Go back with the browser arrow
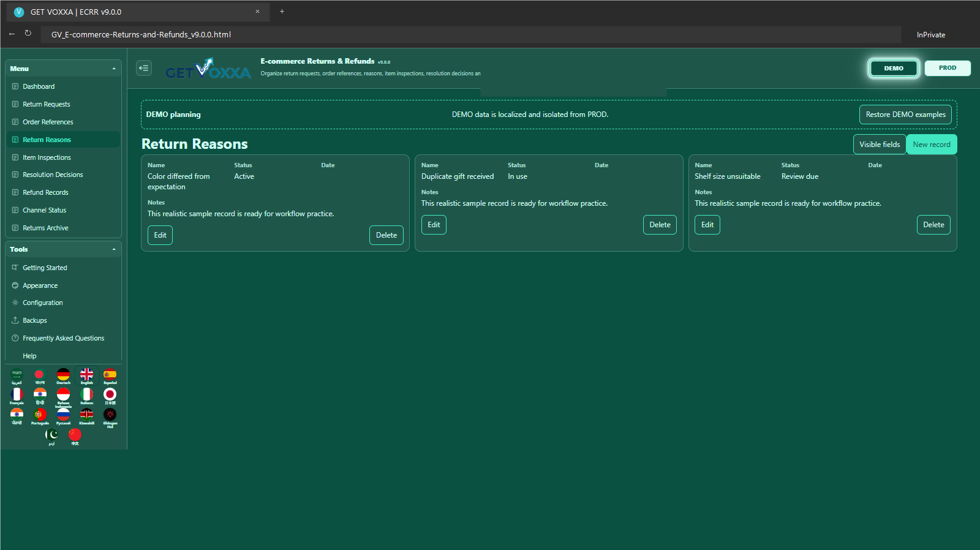The image size is (980, 550). 12,34
